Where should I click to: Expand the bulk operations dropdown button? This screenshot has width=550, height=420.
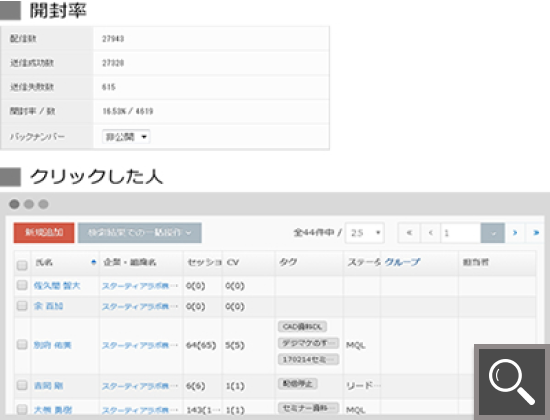click(140, 233)
